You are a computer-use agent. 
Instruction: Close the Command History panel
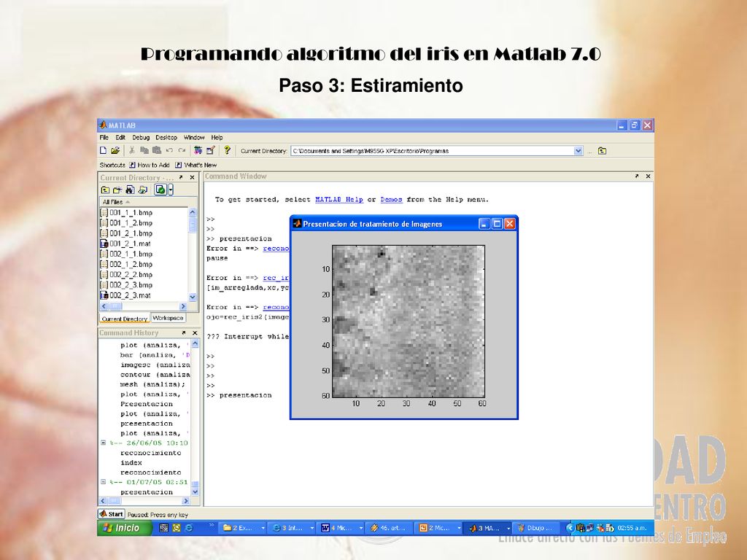(x=195, y=332)
